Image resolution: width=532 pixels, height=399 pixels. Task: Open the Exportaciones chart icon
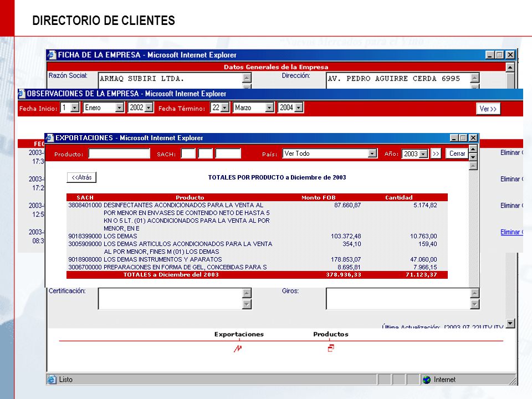point(238,348)
